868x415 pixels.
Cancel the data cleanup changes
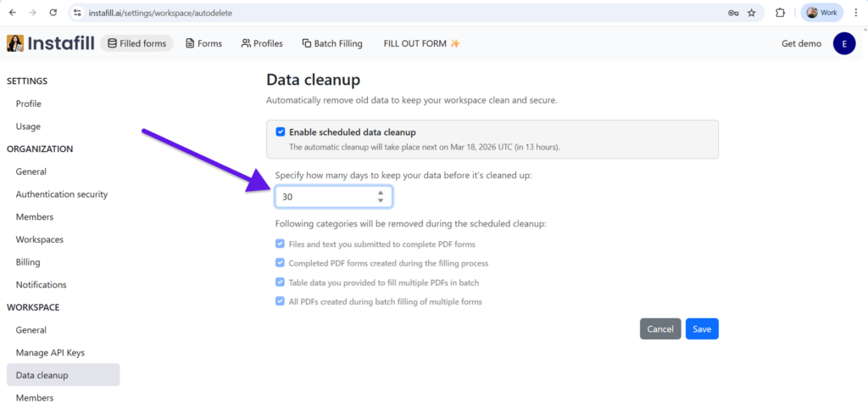point(660,329)
